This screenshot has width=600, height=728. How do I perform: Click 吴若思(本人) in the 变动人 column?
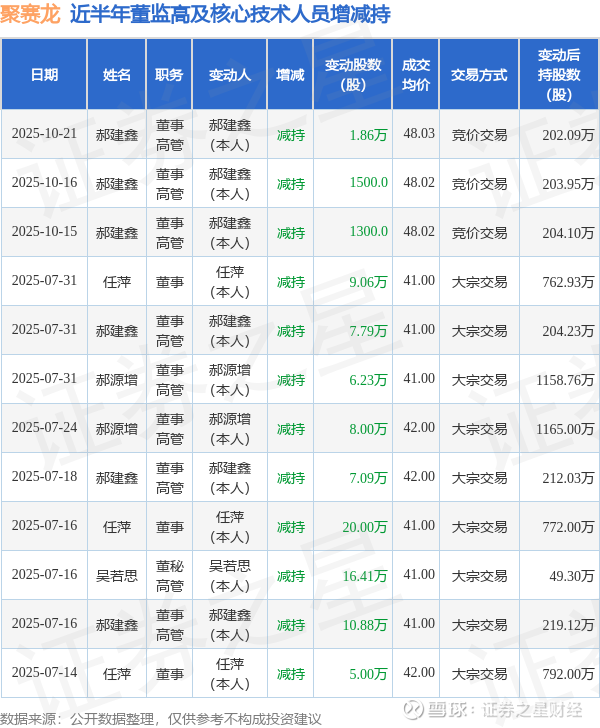229,576
